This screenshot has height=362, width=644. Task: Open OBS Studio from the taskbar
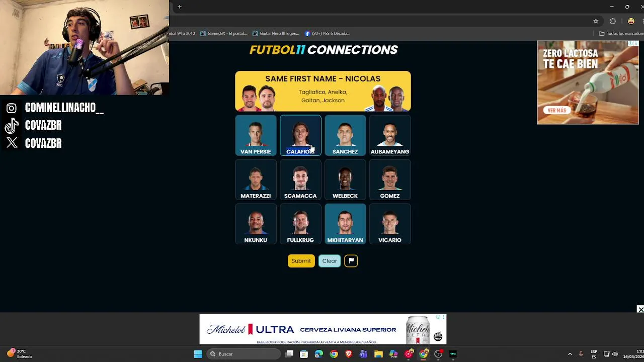[438, 354]
